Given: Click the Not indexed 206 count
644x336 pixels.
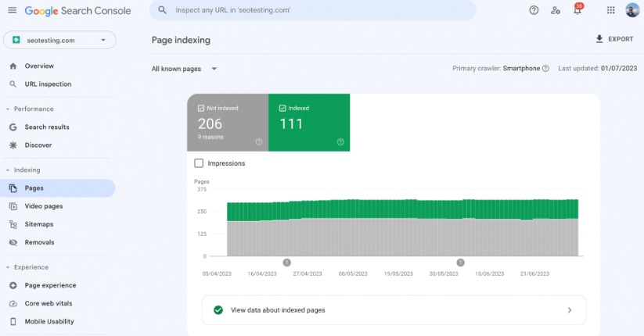Looking at the screenshot, I should coord(210,124).
